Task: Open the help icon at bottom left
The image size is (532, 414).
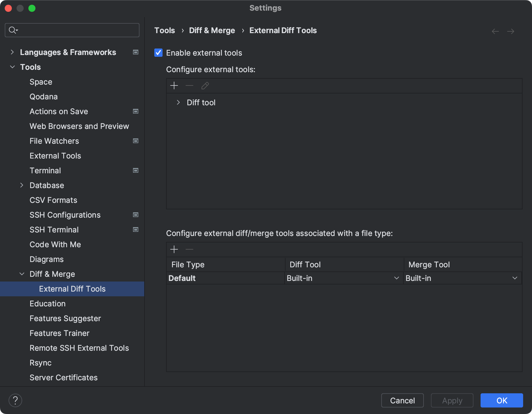Action: click(16, 400)
